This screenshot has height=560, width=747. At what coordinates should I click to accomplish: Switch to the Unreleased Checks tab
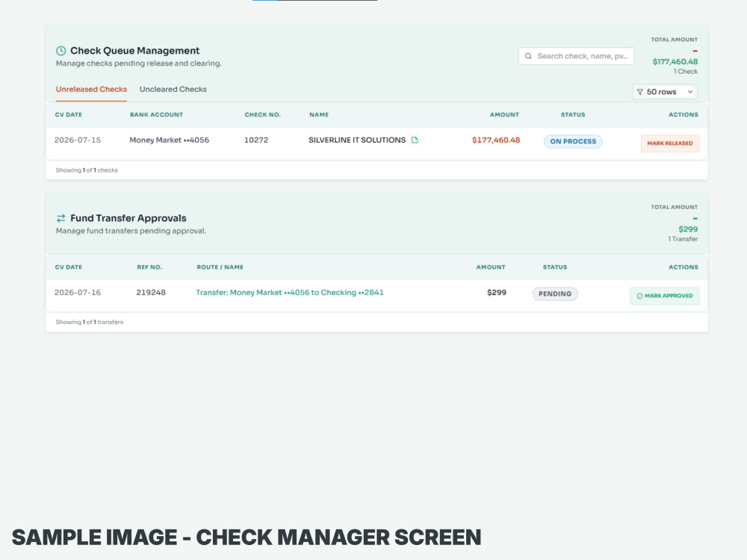pyautogui.click(x=91, y=89)
